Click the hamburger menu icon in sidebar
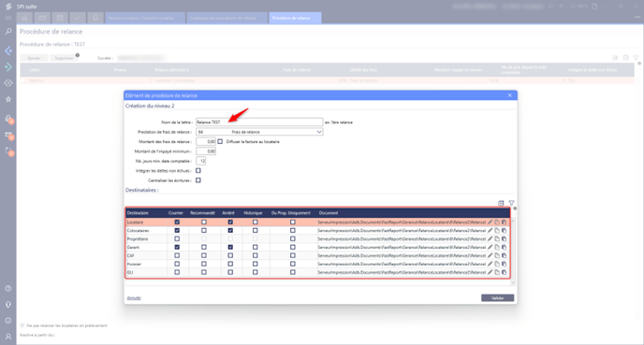The image size is (644, 345). pos(8,18)
